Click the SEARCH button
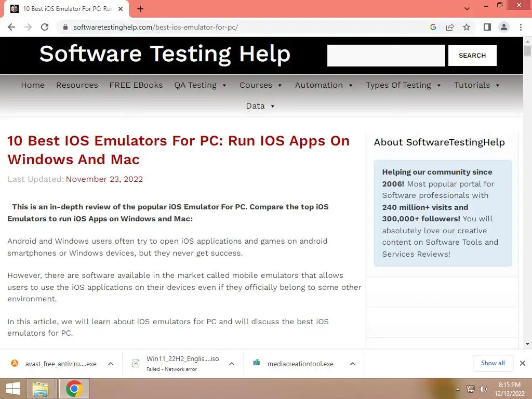Screen dimensions: 532x399 tap(472, 55)
